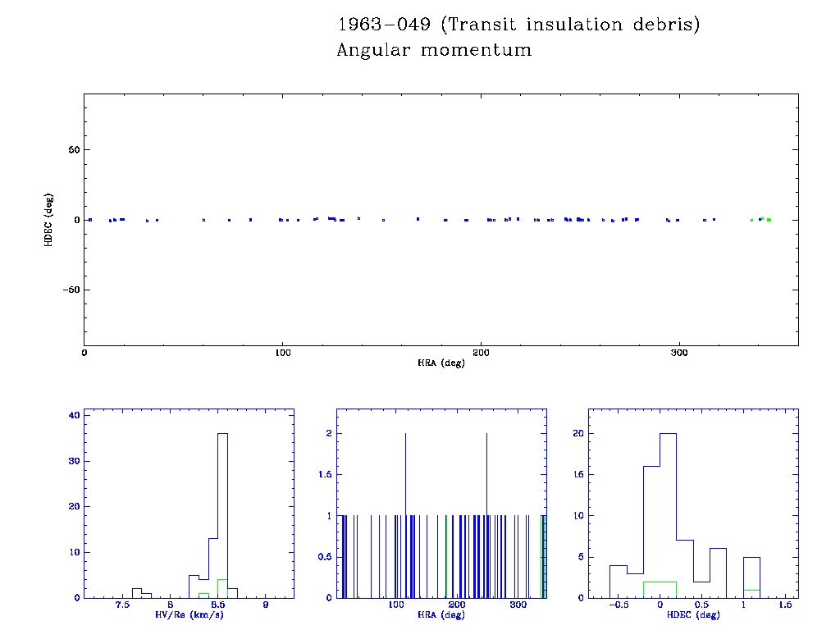
Task: Click the small blue bar near 7.5 km/s
Action: tap(137, 592)
